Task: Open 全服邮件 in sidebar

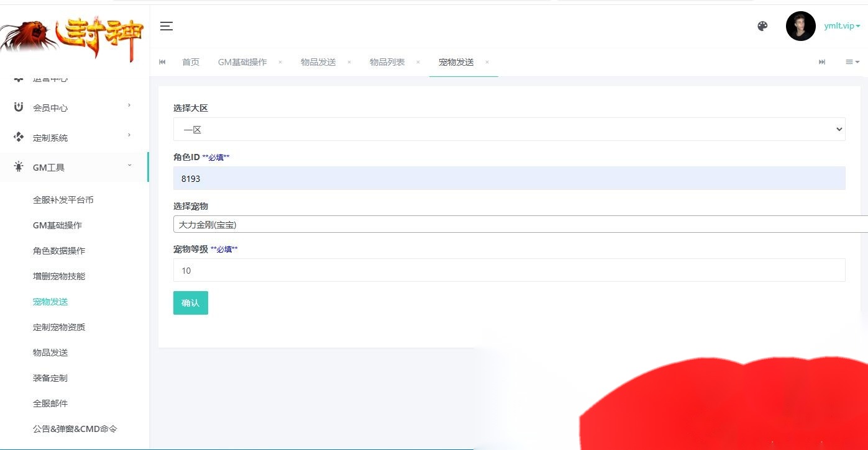Action: (x=50, y=403)
